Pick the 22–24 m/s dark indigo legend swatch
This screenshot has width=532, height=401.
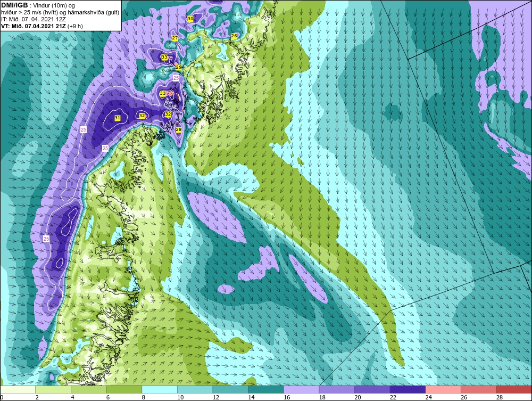pyautogui.click(x=408, y=389)
